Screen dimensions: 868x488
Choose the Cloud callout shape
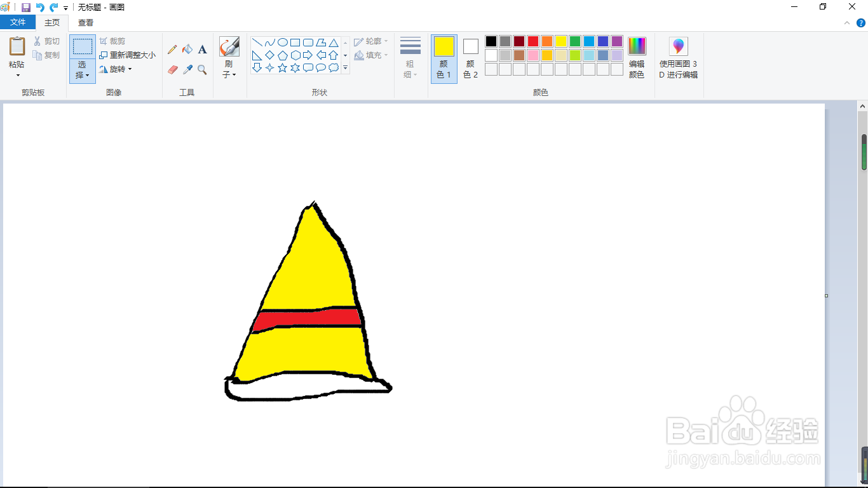tap(334, 67)
